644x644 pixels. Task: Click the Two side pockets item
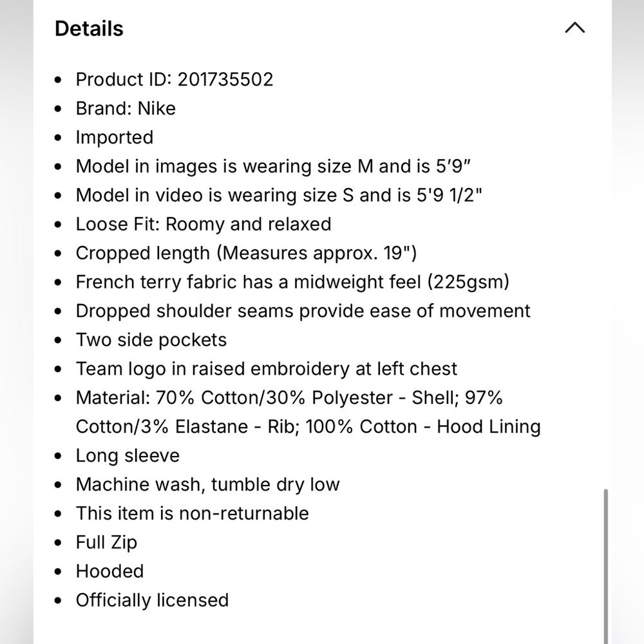pos(151,340)
